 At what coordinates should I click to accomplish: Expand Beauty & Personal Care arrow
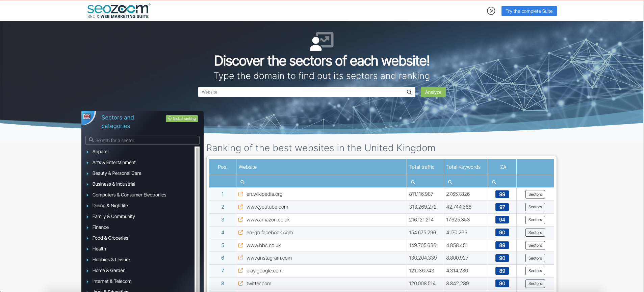pos(87,174)
